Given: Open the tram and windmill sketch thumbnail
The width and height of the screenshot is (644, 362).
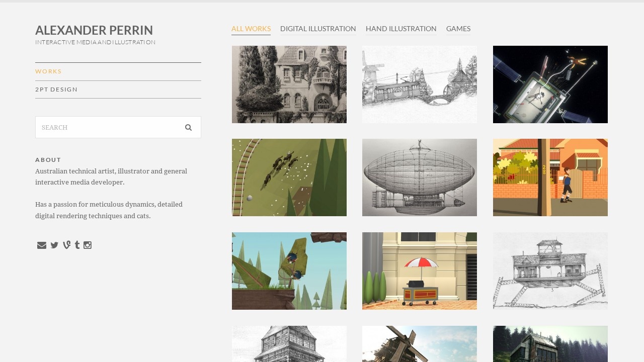Looking at the screenshot, I should point(420,84).
